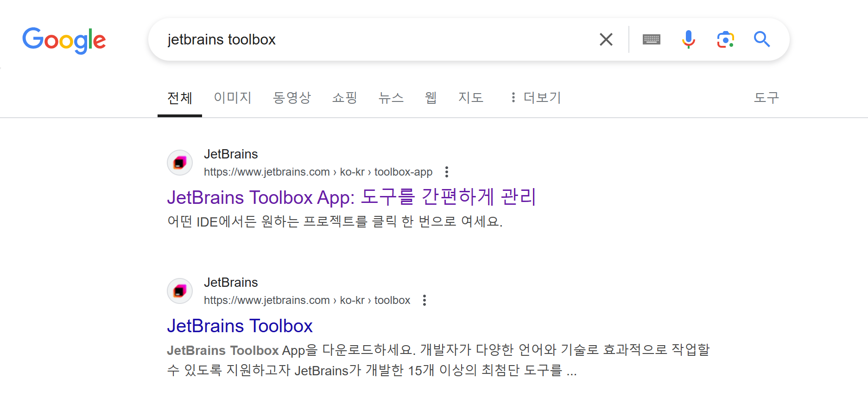Open the on-screen keyboard input tool
Image resolution: width=868 pixels, height=404 pixels.
click(651, 39)
